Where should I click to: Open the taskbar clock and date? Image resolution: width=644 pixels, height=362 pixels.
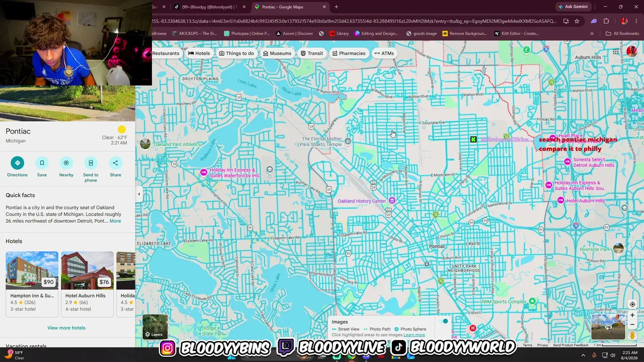click(x=629, y=355)
